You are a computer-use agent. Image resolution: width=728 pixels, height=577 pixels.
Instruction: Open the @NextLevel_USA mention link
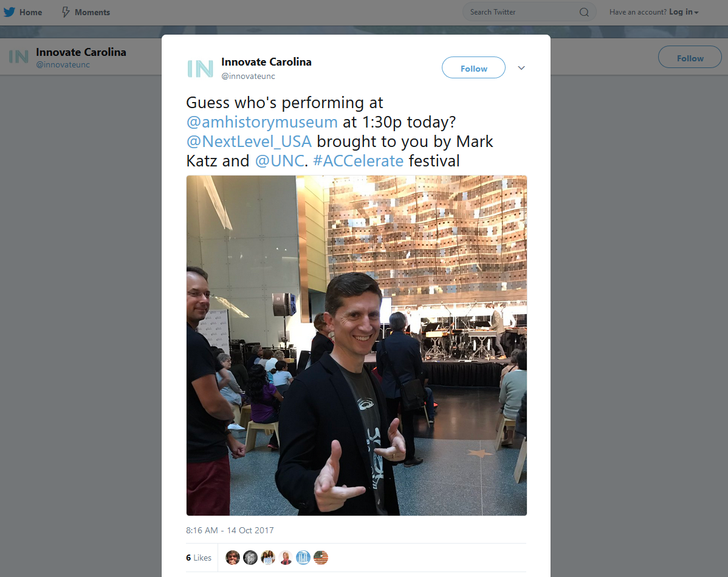pyautogui.click(x=249, y=142)
